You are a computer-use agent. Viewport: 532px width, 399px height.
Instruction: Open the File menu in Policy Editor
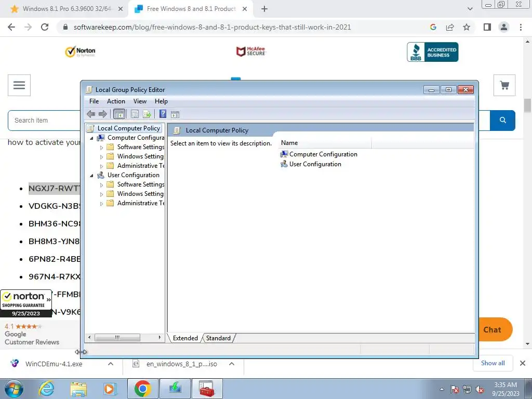point(94,101)
